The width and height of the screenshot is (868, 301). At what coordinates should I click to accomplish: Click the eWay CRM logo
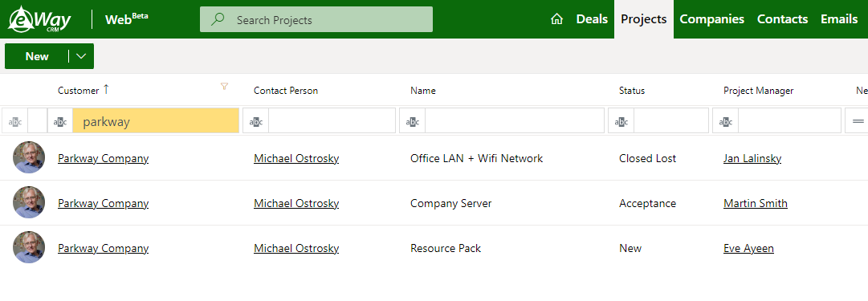39,19
